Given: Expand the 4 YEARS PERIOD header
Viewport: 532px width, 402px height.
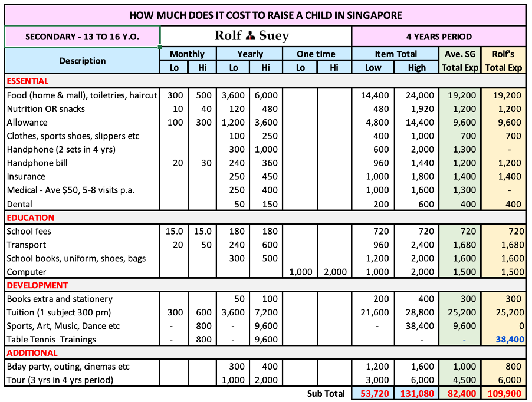Looking at the screenshot, I should click(x=438, y=37).
